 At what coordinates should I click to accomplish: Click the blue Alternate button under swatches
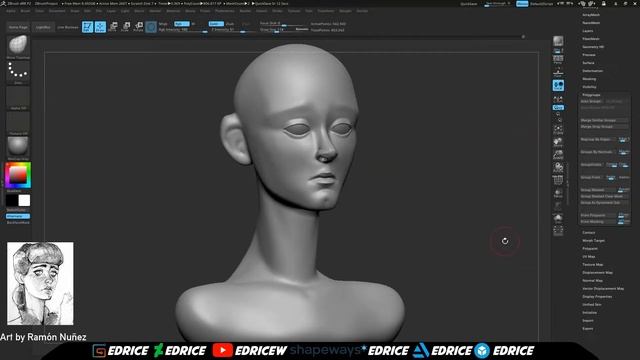(18, 216)
